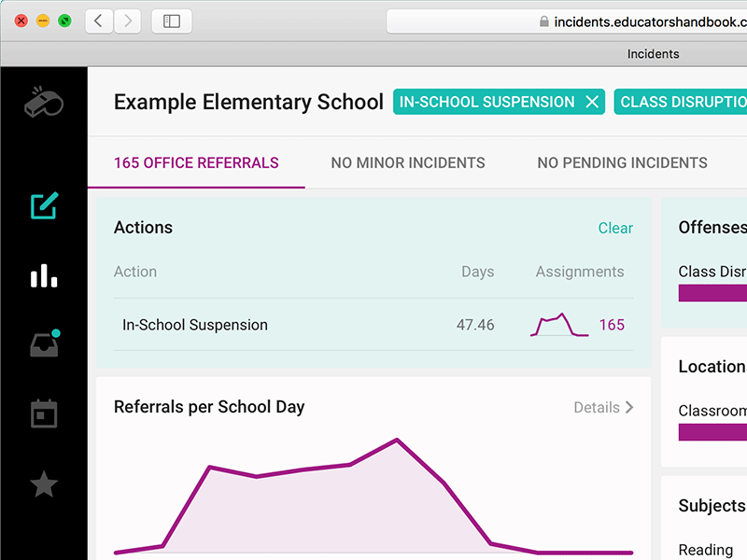747x560 pixels.
Task: Click the star favorites icon in sidebar
Action: point(44,483)
